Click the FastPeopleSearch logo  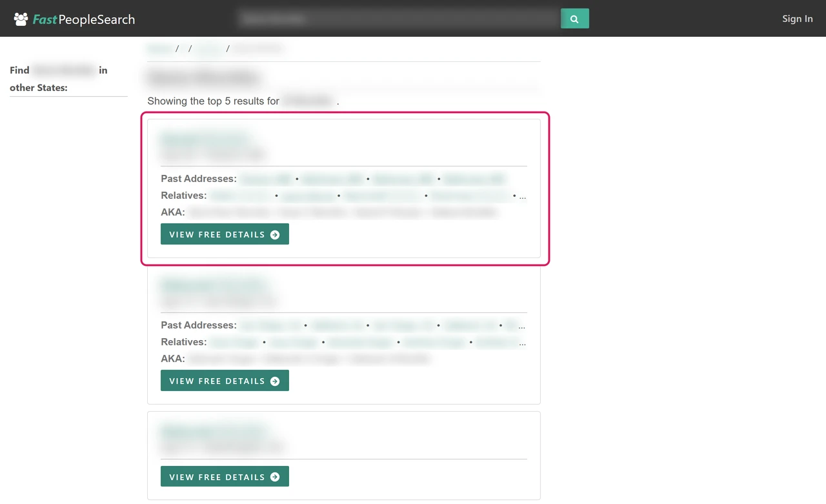click(x=74, y=19)
